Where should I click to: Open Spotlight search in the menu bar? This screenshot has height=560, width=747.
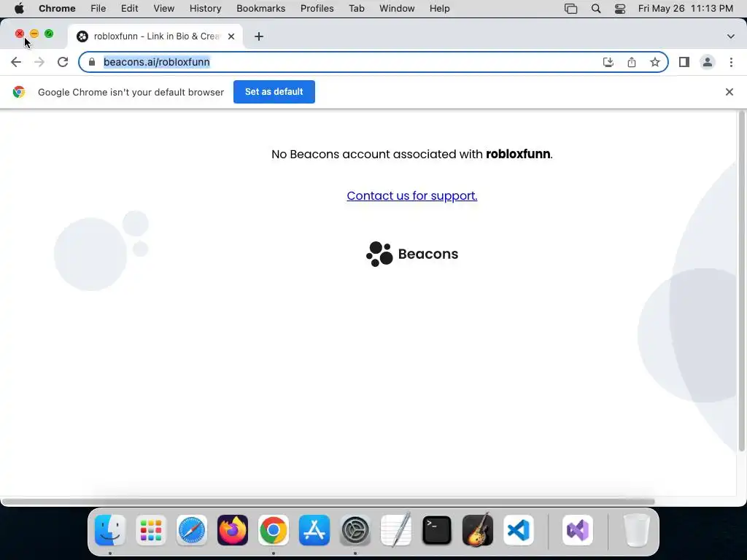596,9
